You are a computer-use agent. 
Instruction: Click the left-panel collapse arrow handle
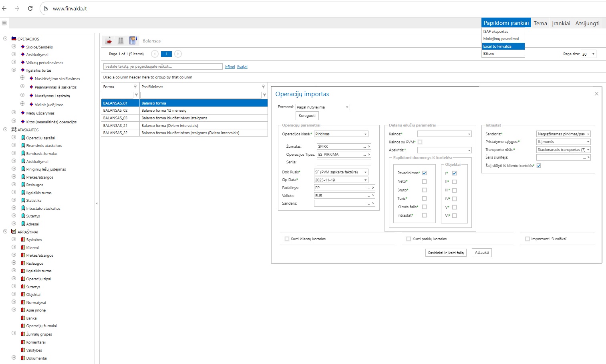coord(97,203)
